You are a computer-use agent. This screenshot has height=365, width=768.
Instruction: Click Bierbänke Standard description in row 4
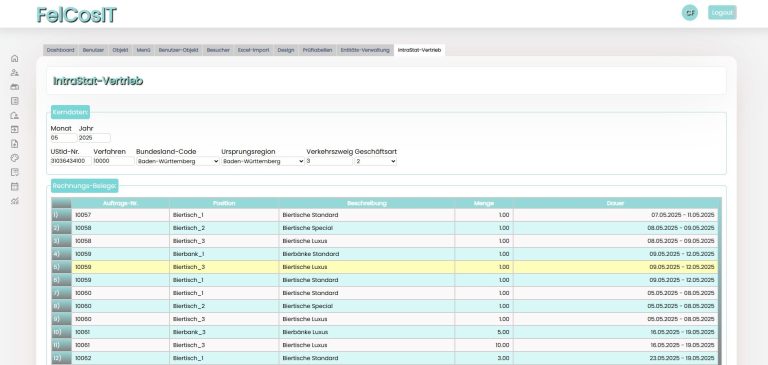311,254
